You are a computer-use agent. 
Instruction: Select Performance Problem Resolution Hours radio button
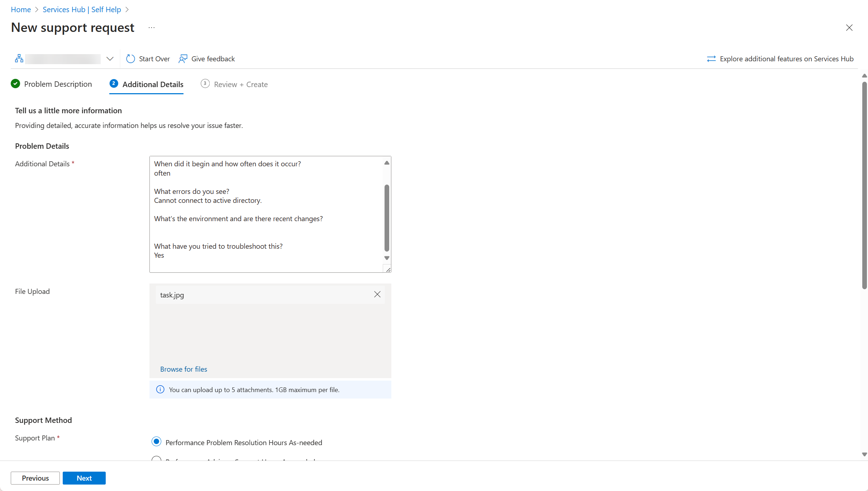tap(156, 442)
